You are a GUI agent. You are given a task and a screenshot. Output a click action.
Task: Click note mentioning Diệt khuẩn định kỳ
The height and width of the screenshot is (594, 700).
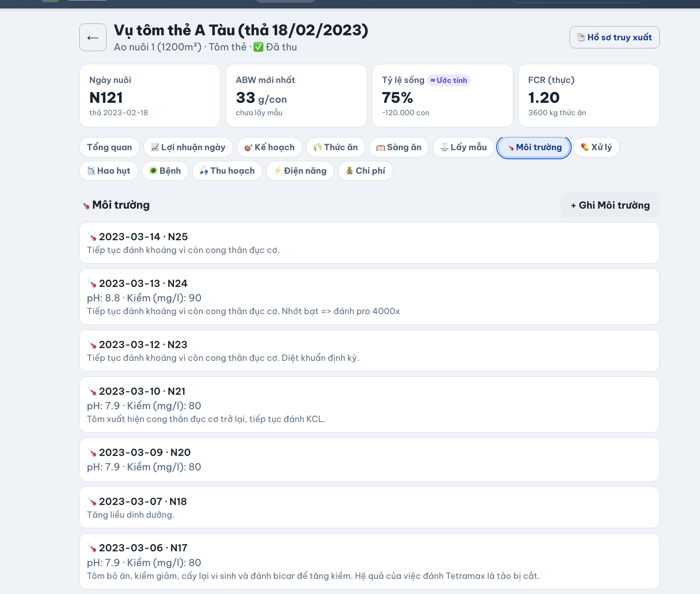pyautogui.click(x=223, y=358)
